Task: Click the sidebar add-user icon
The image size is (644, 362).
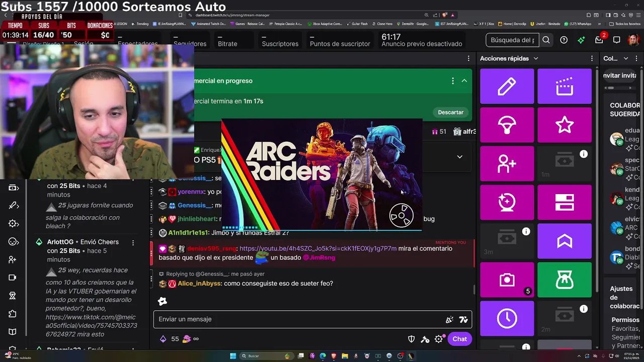Action: pos(13,260)
